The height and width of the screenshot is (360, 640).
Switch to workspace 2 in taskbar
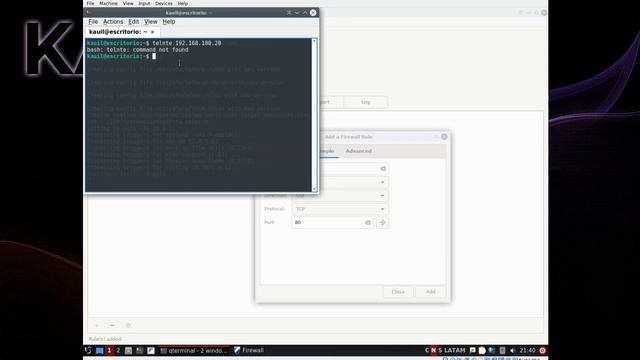[x=118, y=350]
